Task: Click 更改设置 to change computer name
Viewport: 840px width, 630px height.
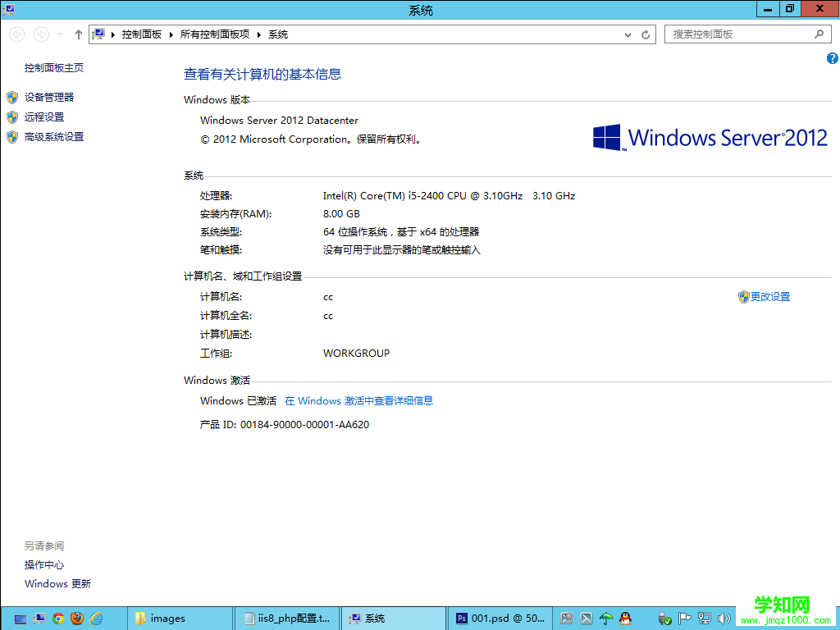Action: click(769, 297)
